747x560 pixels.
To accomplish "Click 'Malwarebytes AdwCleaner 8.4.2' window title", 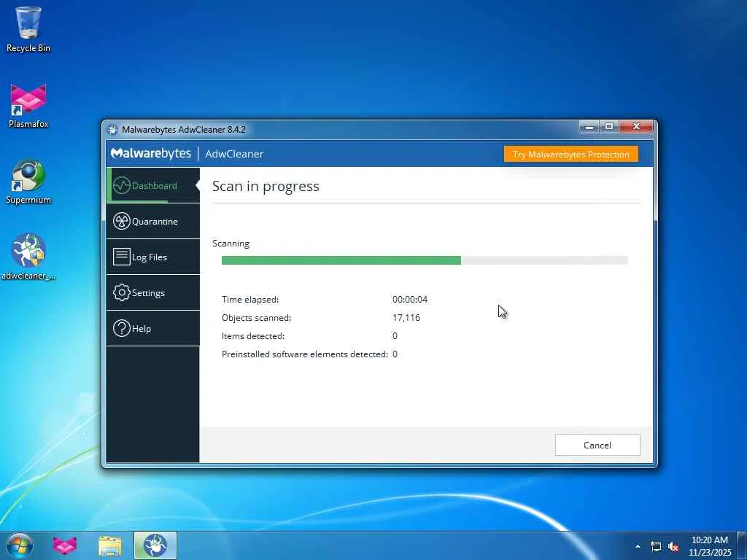I will point(183,130).
